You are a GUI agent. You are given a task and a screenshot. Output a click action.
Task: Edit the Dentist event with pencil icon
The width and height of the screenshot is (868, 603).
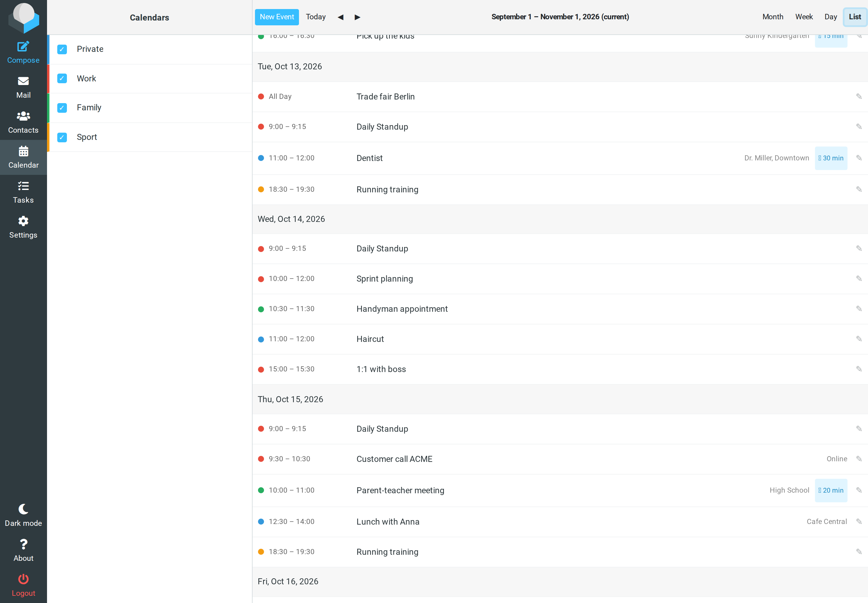click(x=859, y=158)
